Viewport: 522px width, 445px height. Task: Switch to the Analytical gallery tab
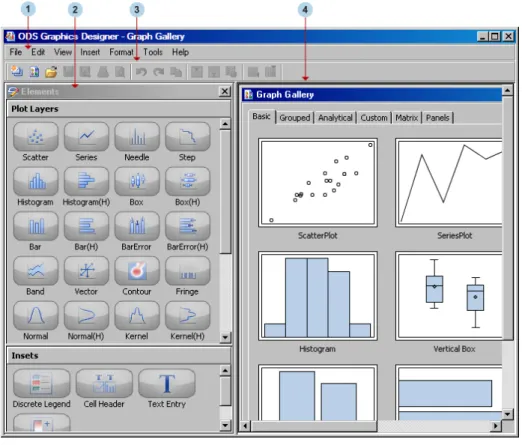(335, 118)
